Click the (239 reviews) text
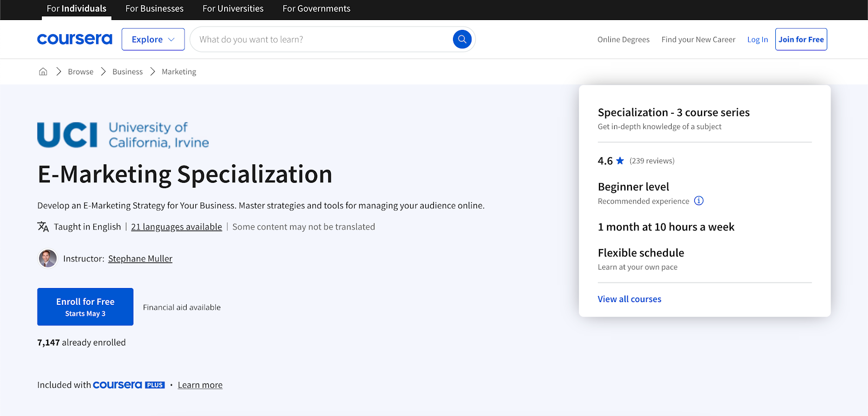 652,161
